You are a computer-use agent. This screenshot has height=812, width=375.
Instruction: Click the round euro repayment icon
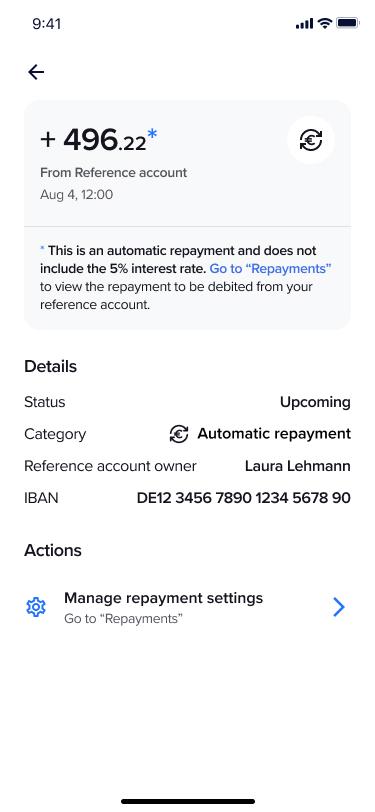coord(311,140)
